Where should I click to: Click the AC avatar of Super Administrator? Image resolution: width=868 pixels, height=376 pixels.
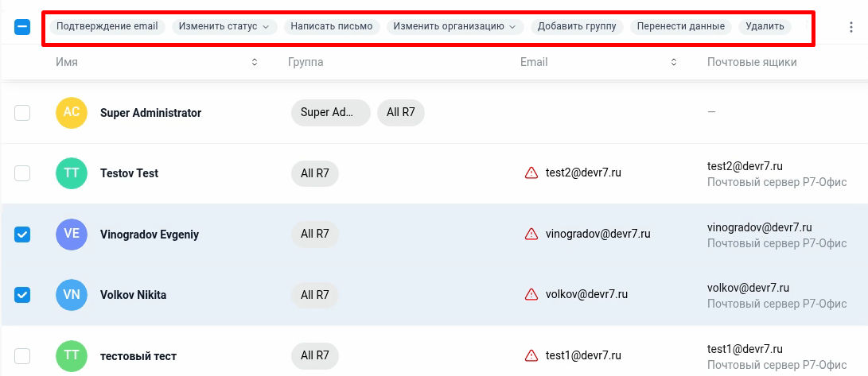point(72,113)
